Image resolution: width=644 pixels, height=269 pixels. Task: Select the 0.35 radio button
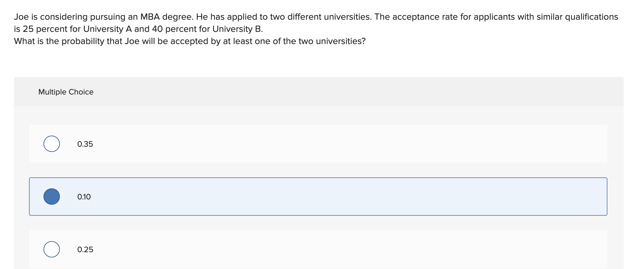coord(52,144)
